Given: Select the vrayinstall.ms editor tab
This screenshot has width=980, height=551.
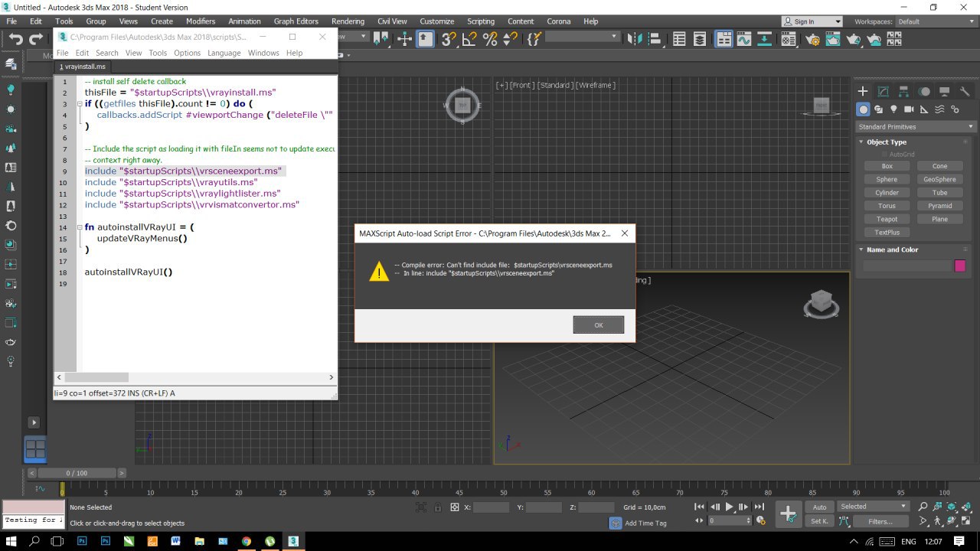Looking at the screenshot, I should [x=83, y=67].
